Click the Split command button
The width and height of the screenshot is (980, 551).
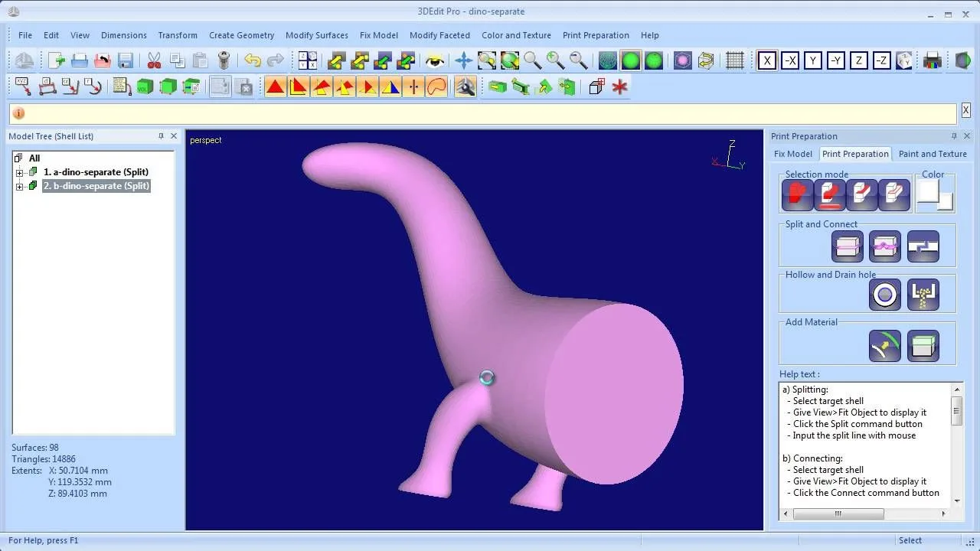coord(848,246)
